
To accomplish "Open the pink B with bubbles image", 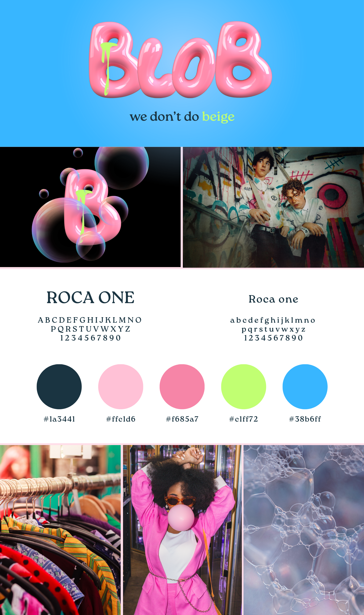I will (x=90, y=207).
